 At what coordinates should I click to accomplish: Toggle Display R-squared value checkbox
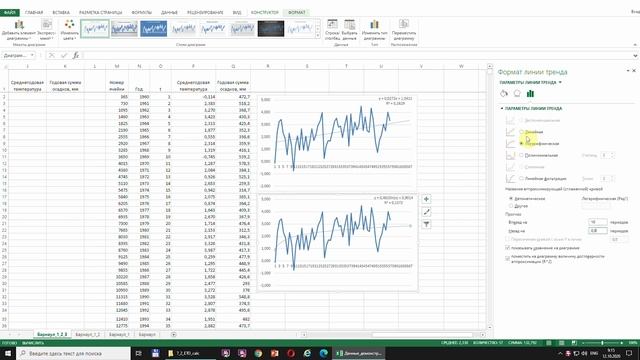tap(508, 258)
